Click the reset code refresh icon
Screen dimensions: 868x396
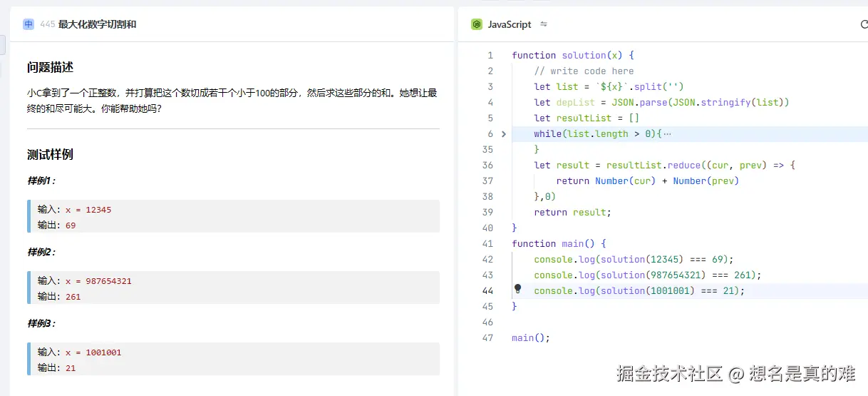tap(864, 24)
